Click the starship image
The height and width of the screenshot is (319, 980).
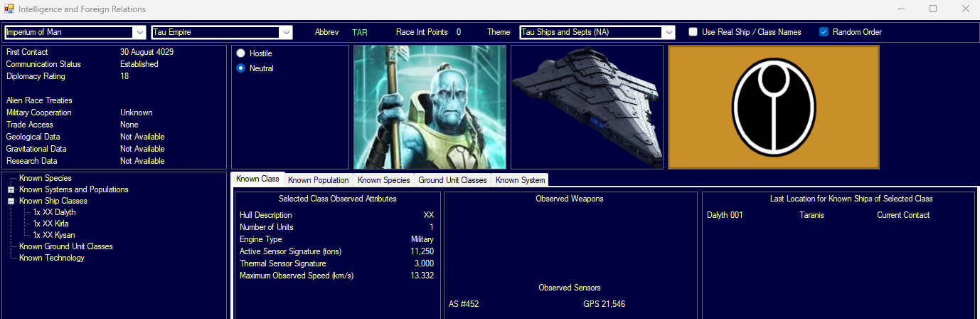(587, 107)
